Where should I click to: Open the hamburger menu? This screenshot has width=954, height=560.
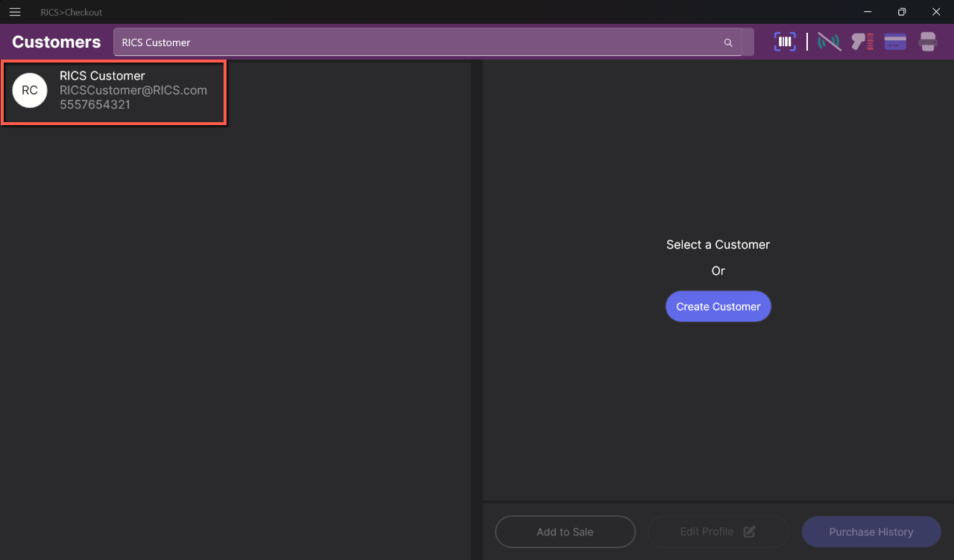pos(15,12)
